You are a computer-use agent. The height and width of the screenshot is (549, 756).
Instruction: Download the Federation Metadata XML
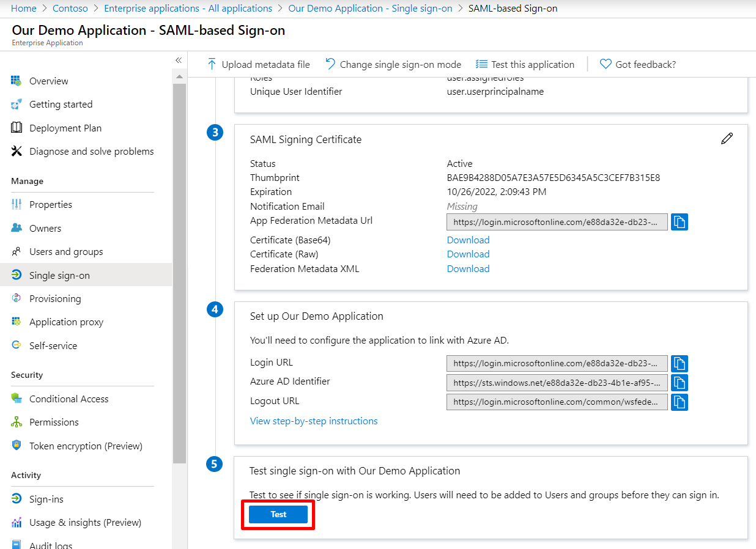point(468,268)
